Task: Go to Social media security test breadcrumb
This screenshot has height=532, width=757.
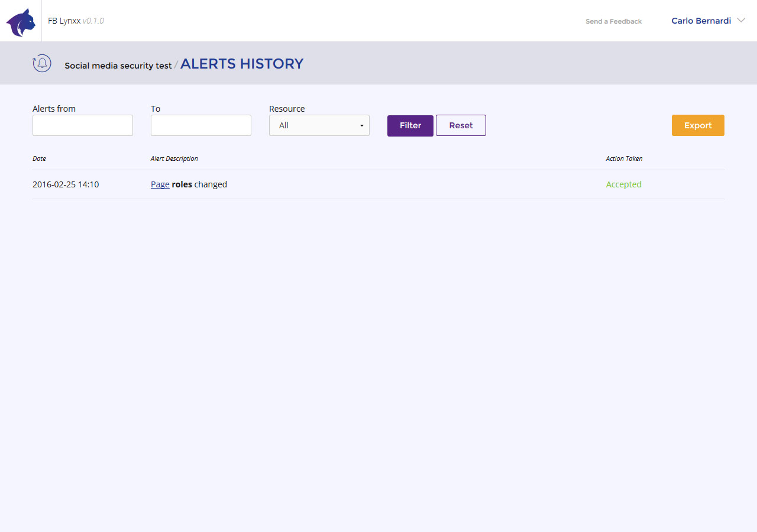Action: point(118,66)
